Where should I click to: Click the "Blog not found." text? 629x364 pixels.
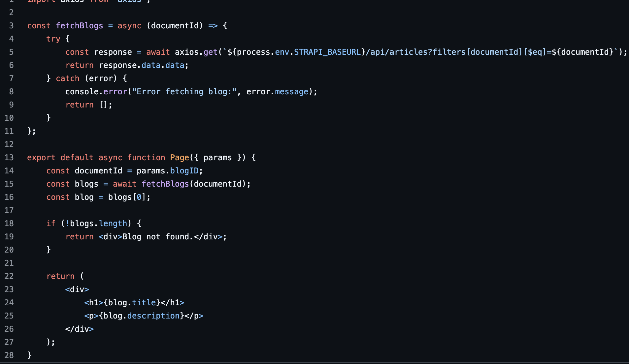(158, 237)
